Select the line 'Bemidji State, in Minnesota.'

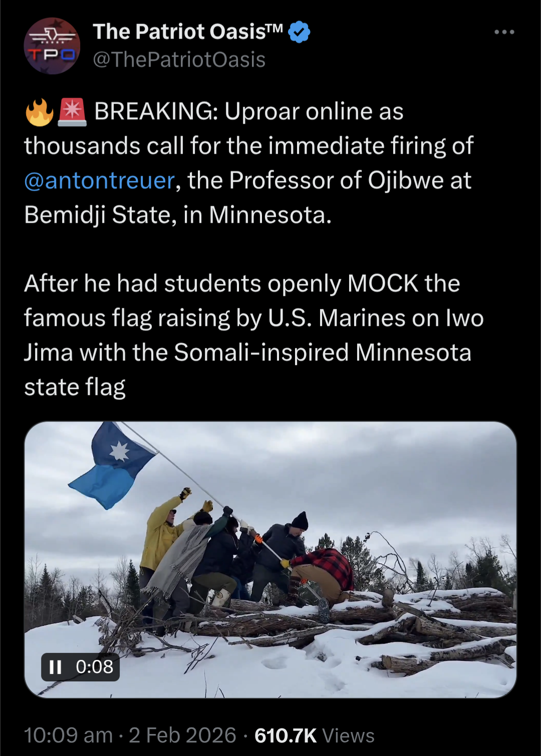178,215
